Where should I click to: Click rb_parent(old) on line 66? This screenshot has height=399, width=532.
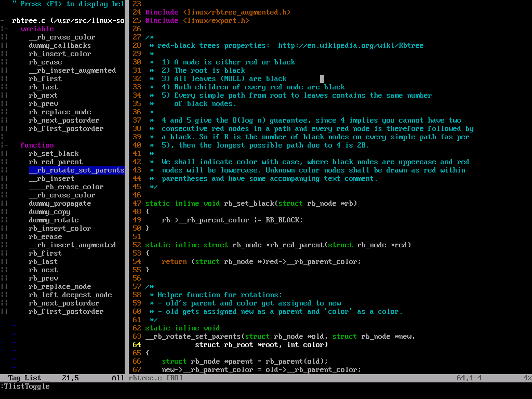[295, 362]
